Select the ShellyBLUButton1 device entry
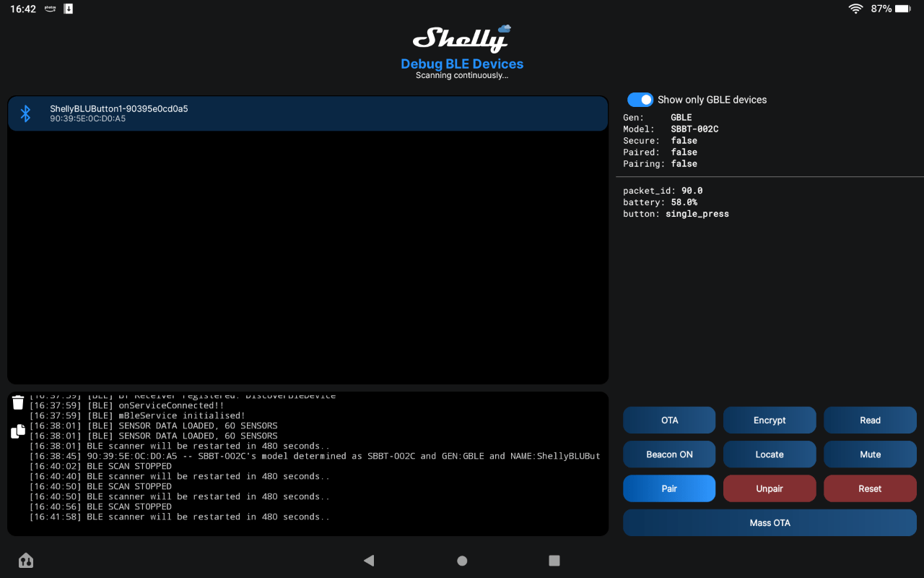 pyautogui.click(x=308, y=113)
